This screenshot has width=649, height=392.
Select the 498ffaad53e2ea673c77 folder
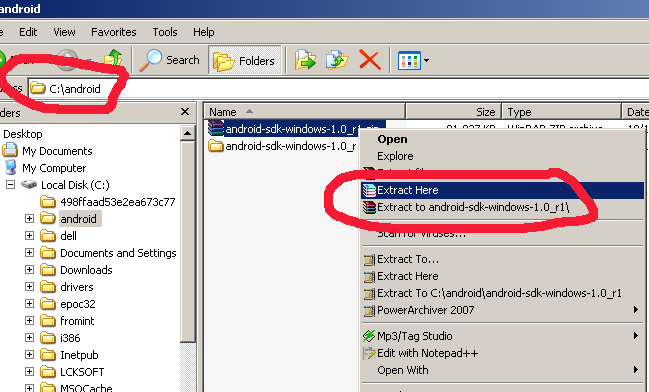(118, 202)
